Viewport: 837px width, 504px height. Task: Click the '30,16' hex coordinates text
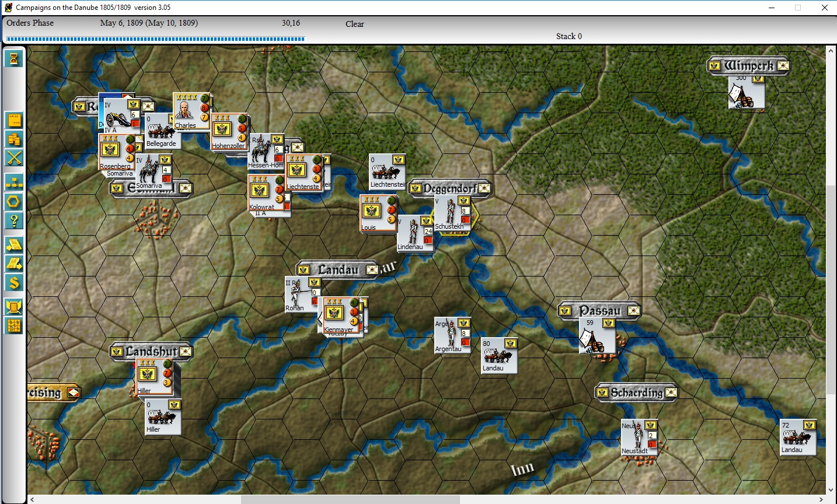[291, 23]
